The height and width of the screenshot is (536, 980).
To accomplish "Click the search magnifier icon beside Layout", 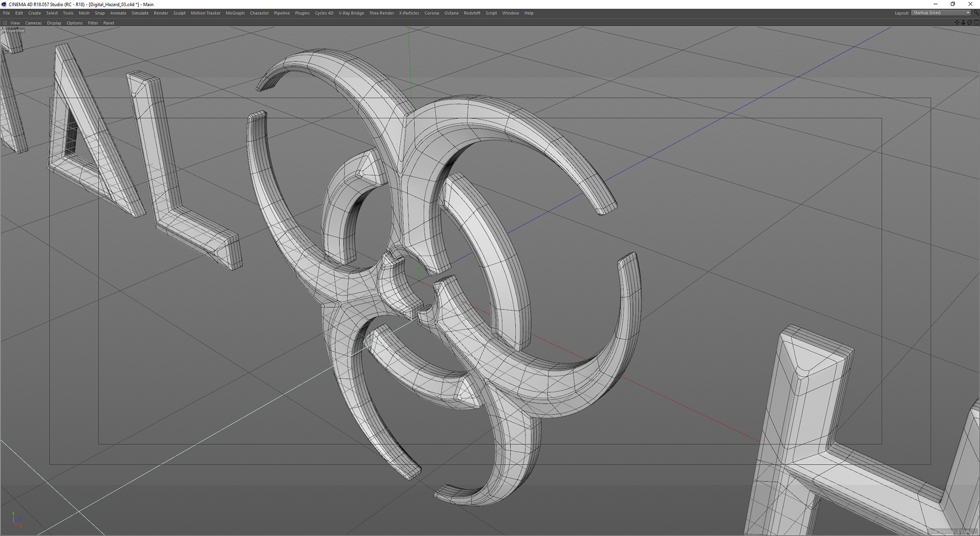I will [x=976, y=13].
